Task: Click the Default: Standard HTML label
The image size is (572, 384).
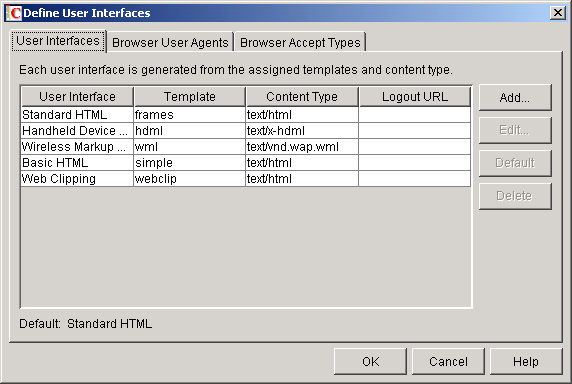Action: [86, 324]
